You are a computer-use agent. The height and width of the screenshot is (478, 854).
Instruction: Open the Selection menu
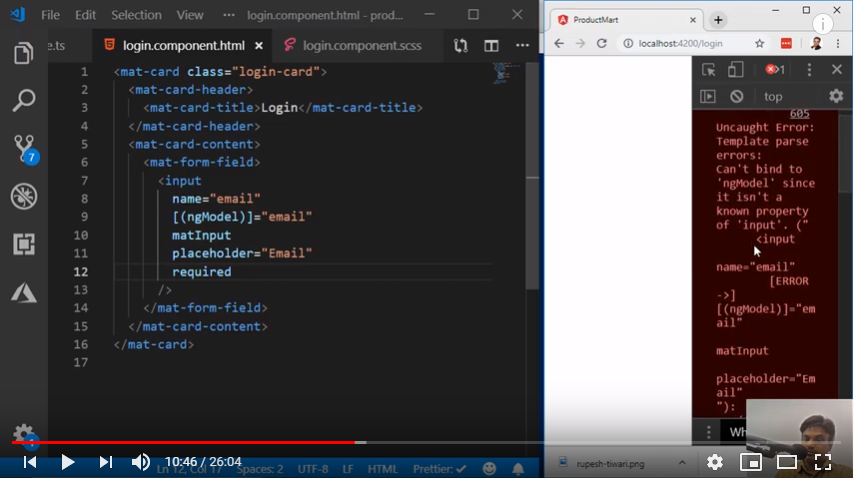(136, 15)
